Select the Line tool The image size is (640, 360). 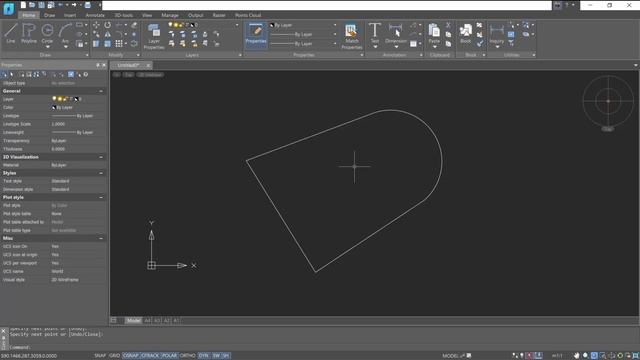coord(11,33)
